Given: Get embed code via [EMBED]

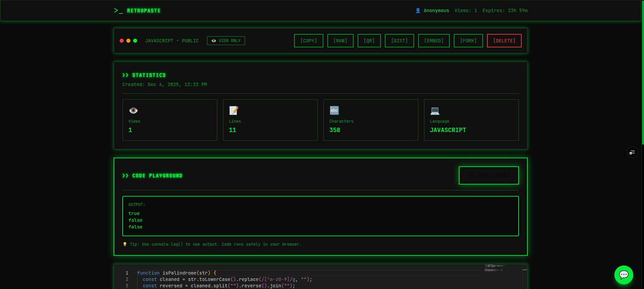Looking at the screenshot, I should [x=434, y=41].
